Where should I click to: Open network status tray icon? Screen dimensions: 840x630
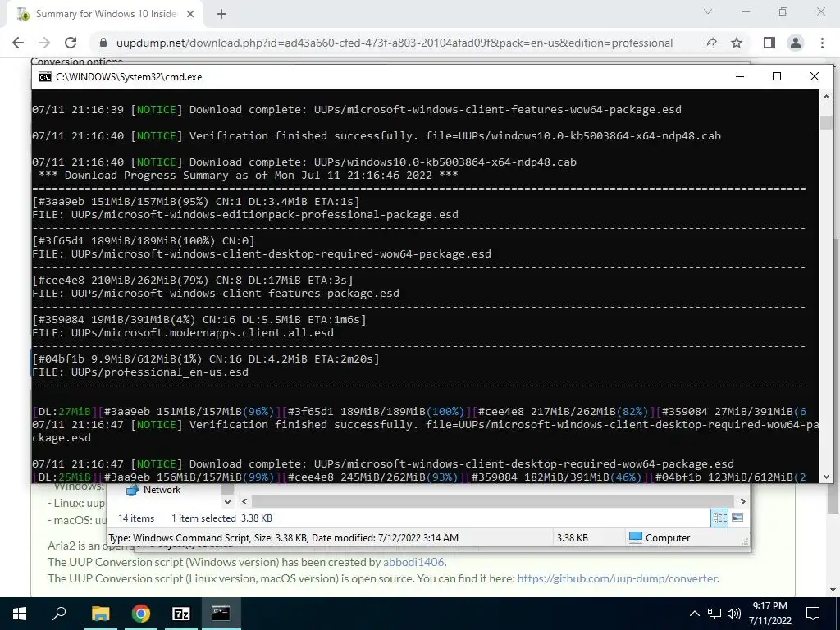point(714,614)
